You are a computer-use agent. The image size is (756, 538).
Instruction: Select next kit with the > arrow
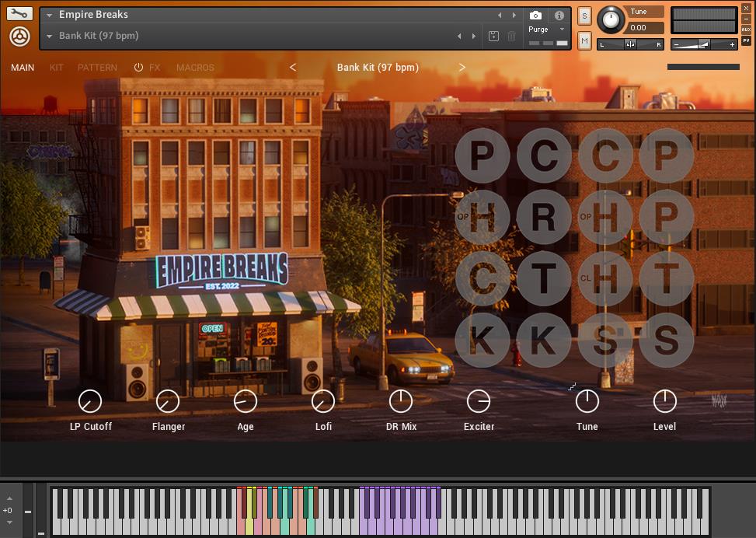pyautogui.click(x=462, y=68)
